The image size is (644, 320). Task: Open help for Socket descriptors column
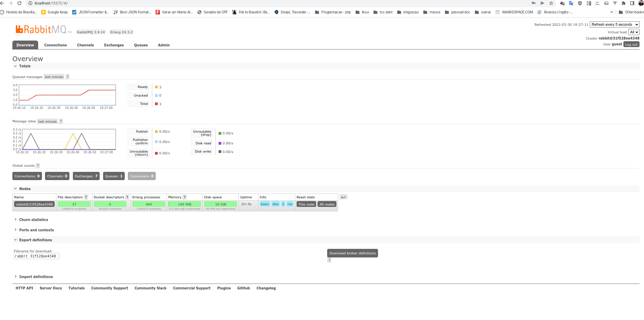click(x=127, y=197)
